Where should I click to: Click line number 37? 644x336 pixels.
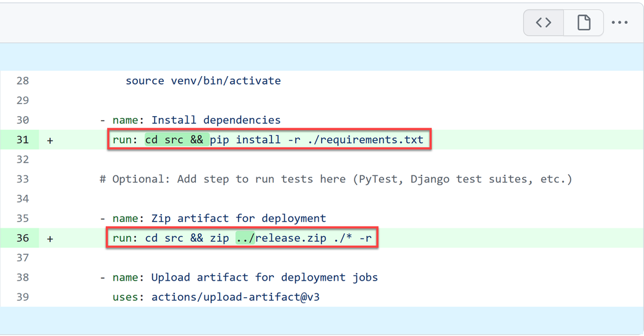click(x=23, y=258)
